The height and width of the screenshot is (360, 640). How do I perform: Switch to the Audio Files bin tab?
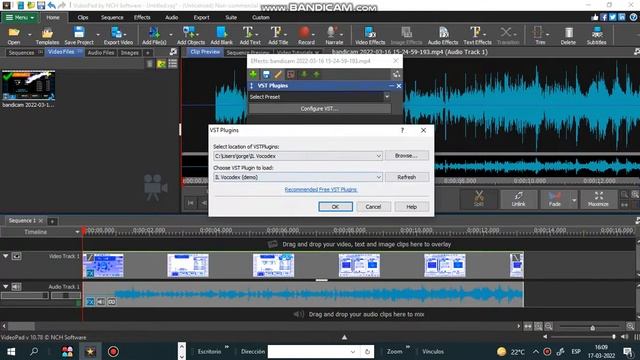[x=100, y=53]
